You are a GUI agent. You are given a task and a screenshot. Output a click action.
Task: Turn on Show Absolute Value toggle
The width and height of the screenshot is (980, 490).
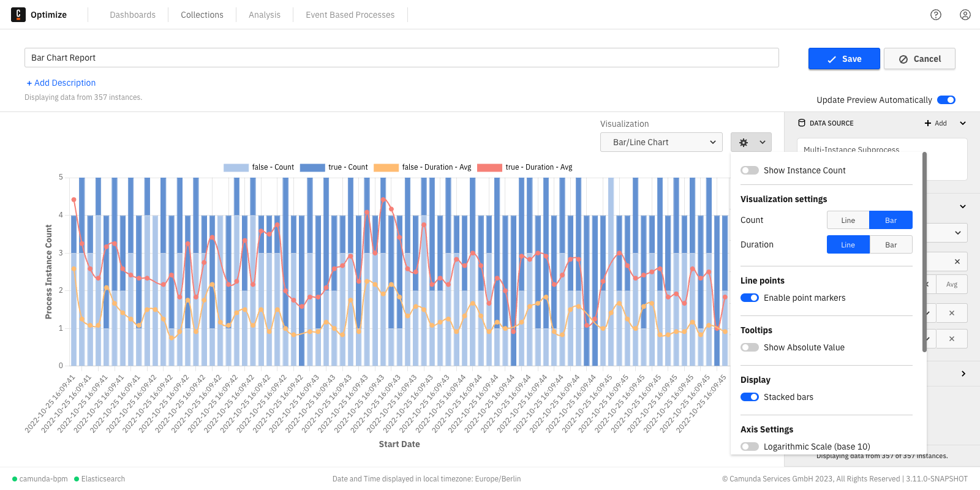[750, 347]
